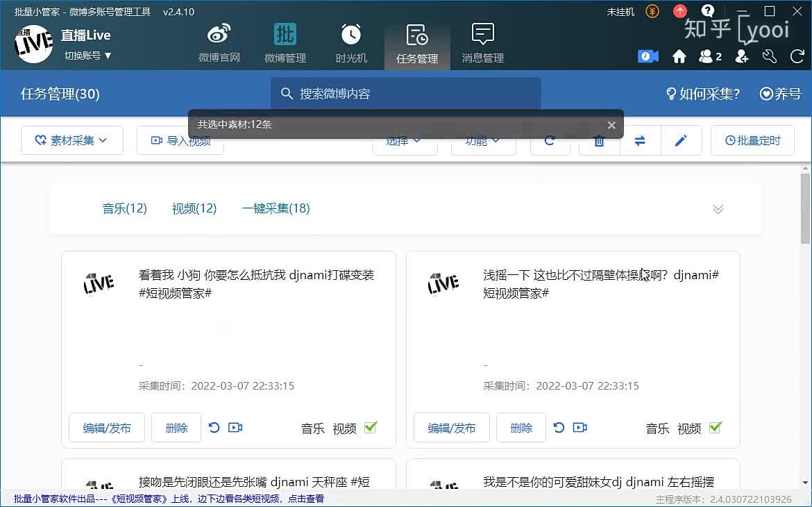The image size is (812, 507).
Task: Click the 音乐 tag on 看看我 小狗 card
Action: click(313, 429)
